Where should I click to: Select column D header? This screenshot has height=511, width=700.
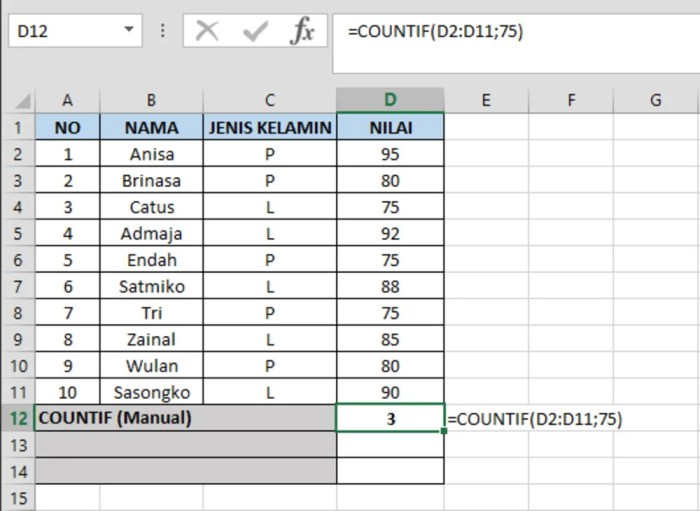point(390,100)
